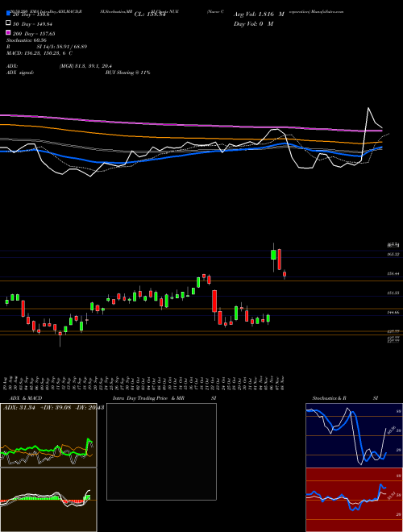The width and height of the screenshot is (403, 532).
Task: Click the 'Stochastics & R' panel title
Action: pyautogui.click(x=329, y=398)
